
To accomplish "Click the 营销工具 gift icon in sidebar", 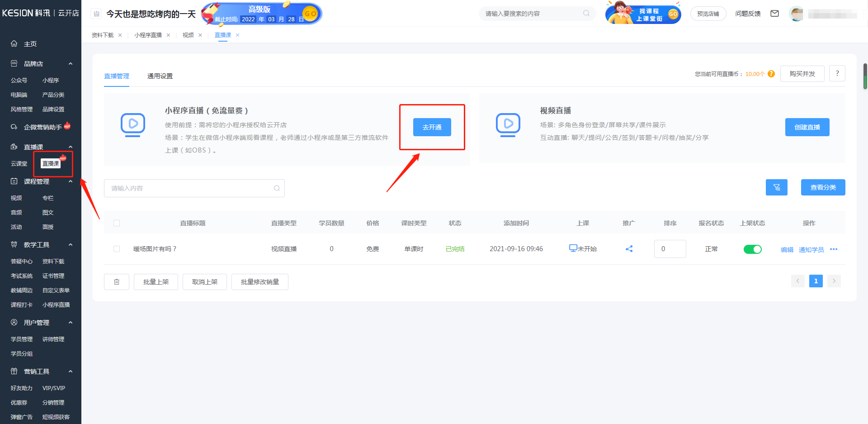I will tap(14, 371).
